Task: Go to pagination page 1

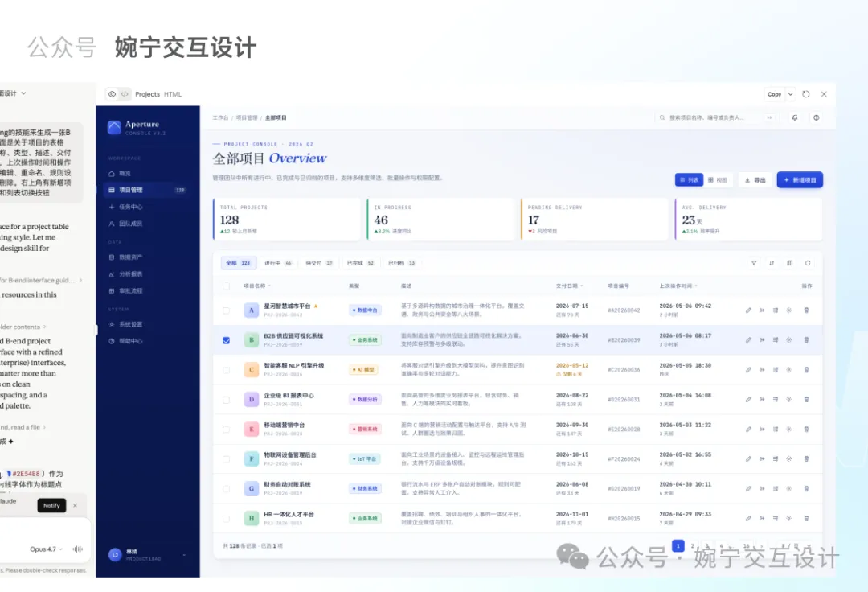Action: [678, 546]
